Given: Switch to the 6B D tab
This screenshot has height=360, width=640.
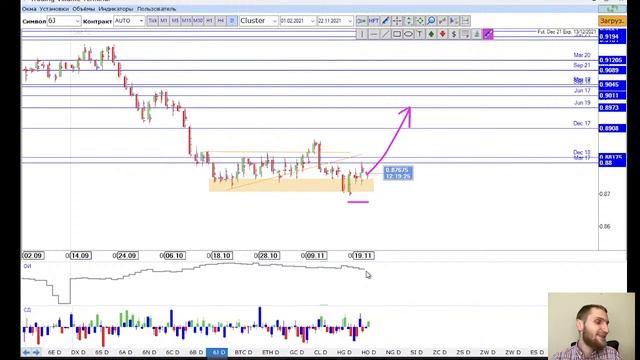Looking at the screenshot, I should tap(196, 352).
